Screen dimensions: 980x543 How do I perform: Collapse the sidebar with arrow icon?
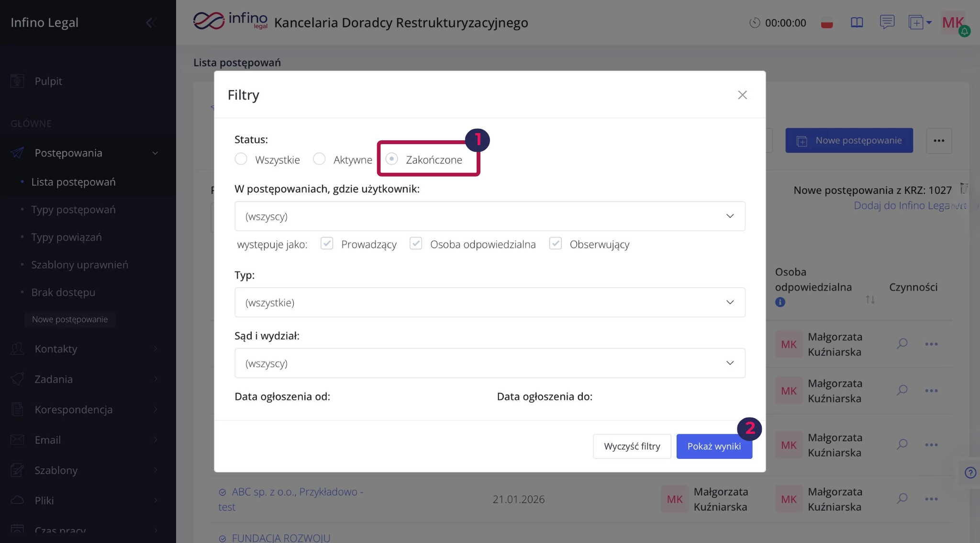click(150, 23)
